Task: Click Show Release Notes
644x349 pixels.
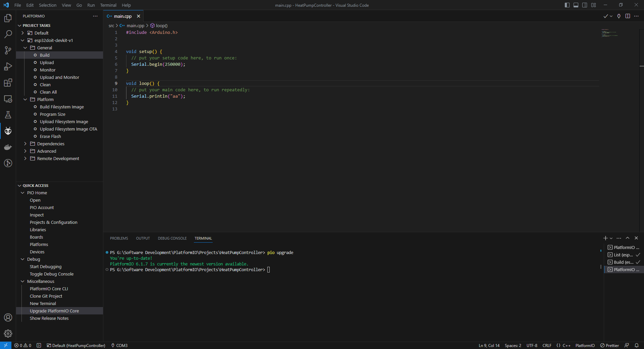Action: click(x=49, y=318)
